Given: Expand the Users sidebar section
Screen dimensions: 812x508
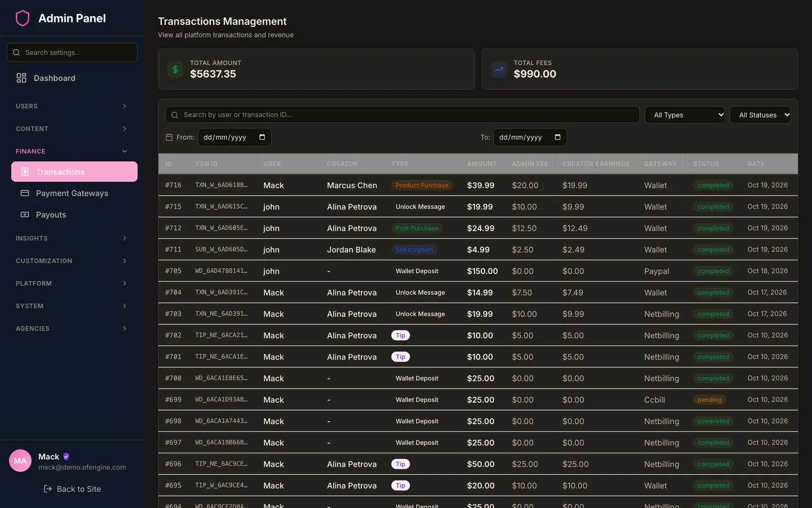Looking at the screenshot, I should click(x=72, y=106).
